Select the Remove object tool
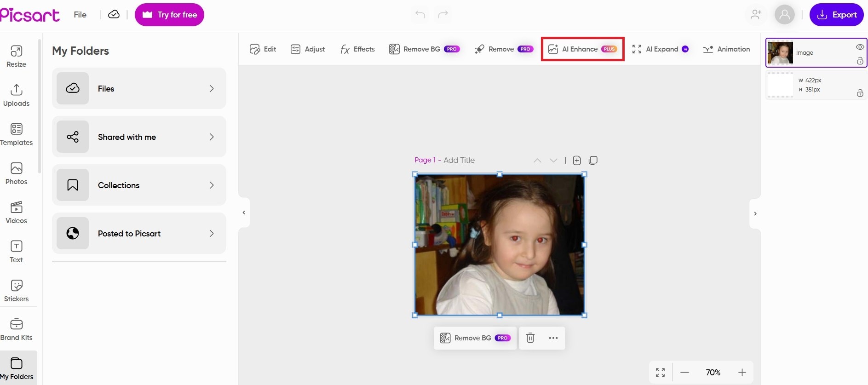The width and height of the screenshot is (868, 385). pyautogui.click(x=504, y=49)
